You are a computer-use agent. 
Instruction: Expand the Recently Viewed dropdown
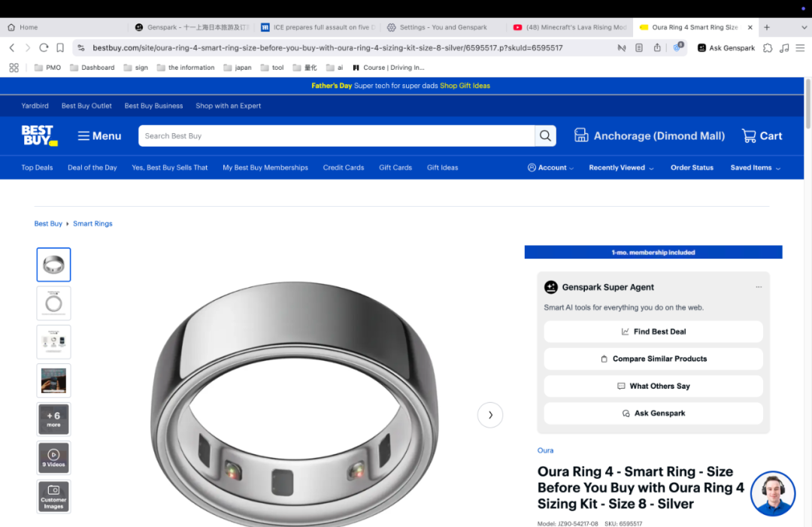(620, 168)
